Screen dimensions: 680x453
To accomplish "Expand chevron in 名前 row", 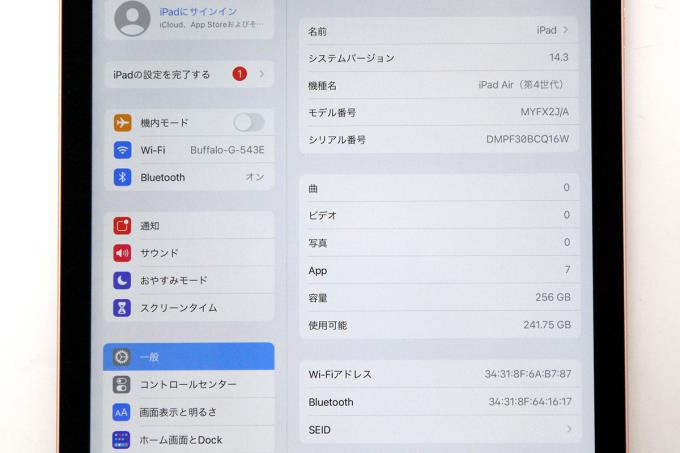I will [566, 30].
